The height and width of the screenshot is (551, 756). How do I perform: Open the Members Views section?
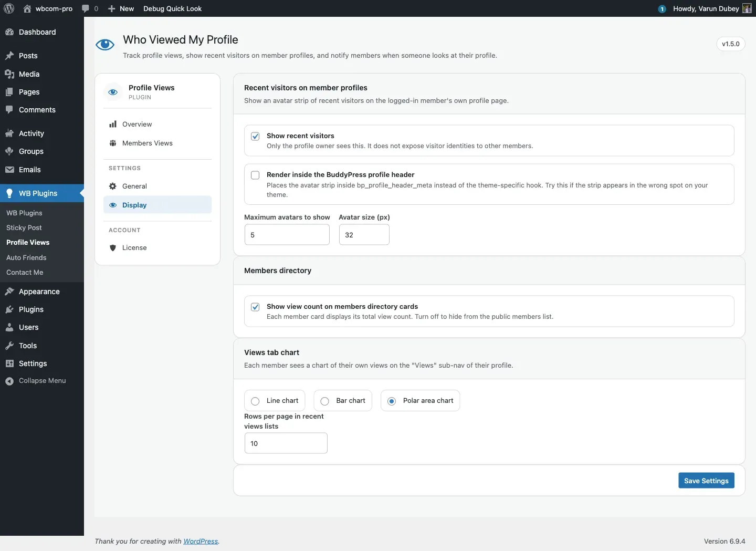tap(157, 143)
